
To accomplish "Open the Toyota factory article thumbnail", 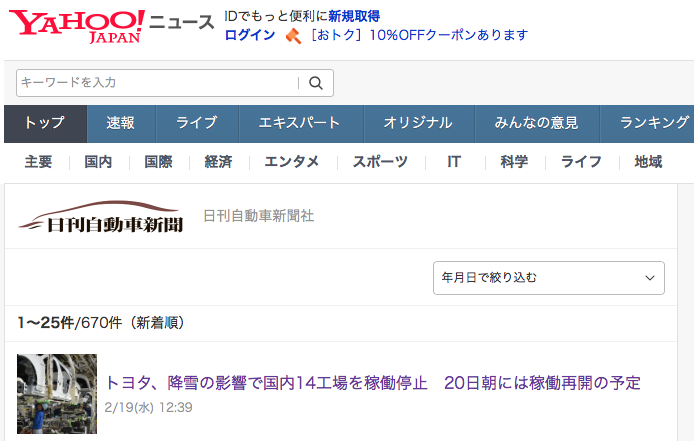I will tap(57, 393).
